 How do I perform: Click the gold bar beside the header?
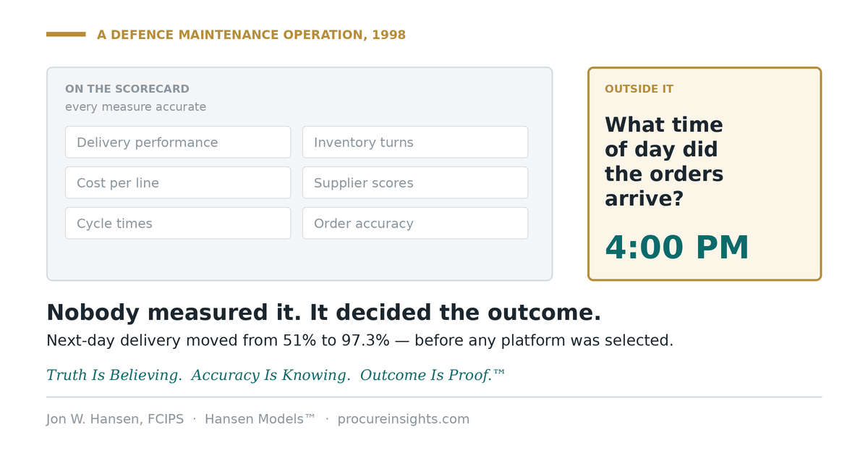(x=66, y=34)
